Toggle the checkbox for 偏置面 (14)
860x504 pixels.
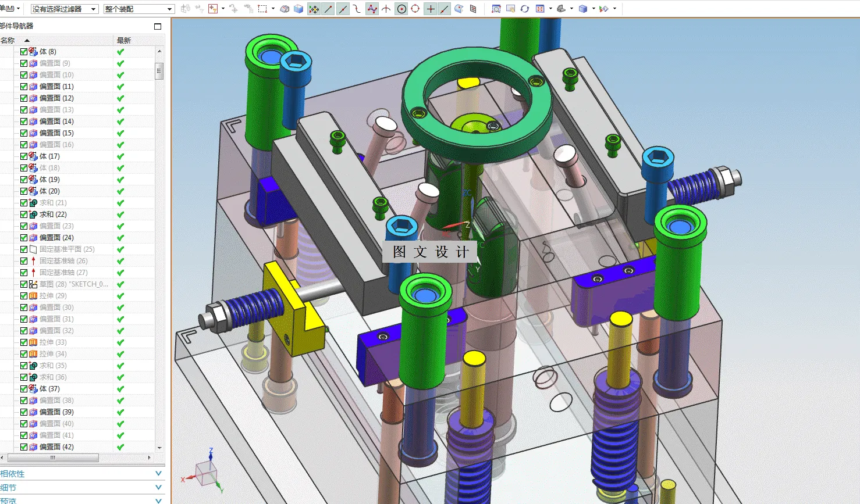(x=24, y=121)
